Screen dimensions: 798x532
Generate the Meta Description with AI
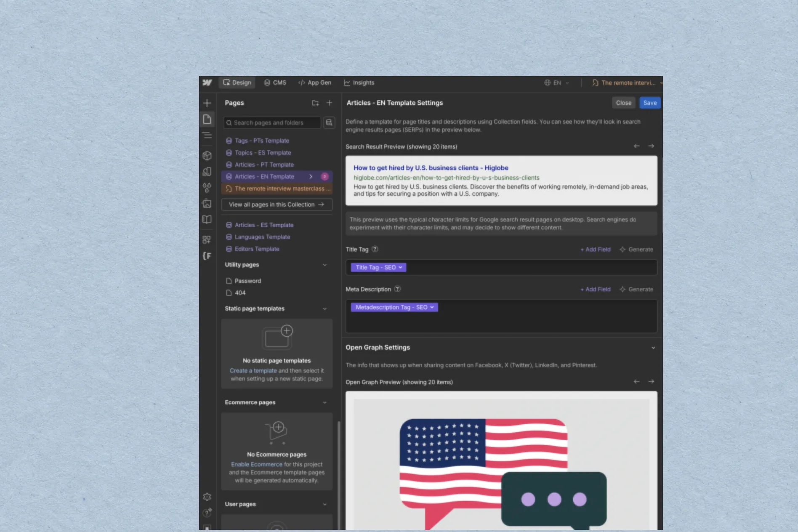636,290
